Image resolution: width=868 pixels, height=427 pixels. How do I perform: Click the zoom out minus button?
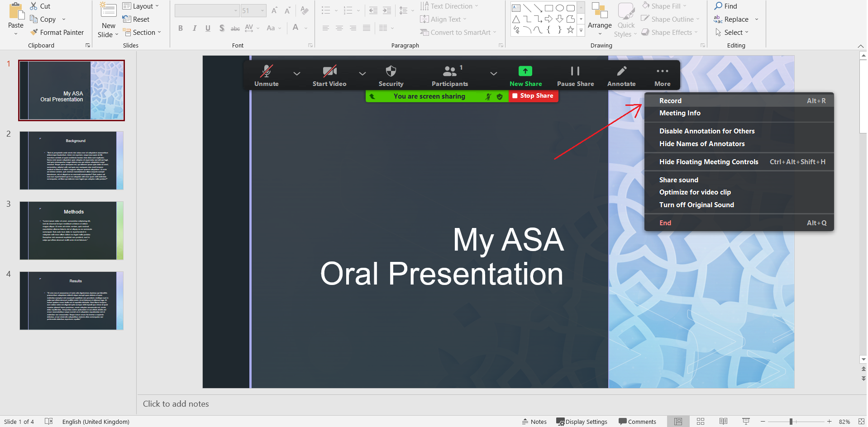click(763, 422)
